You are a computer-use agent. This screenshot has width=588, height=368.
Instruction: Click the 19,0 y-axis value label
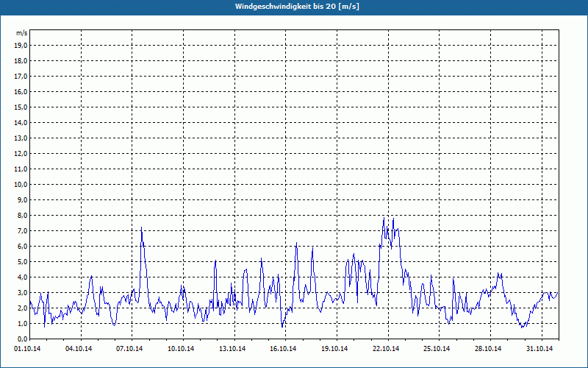point(21,45)
